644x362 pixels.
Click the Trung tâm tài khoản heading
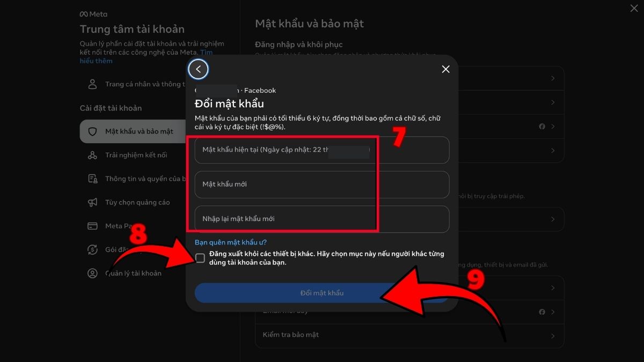(132, 29)
